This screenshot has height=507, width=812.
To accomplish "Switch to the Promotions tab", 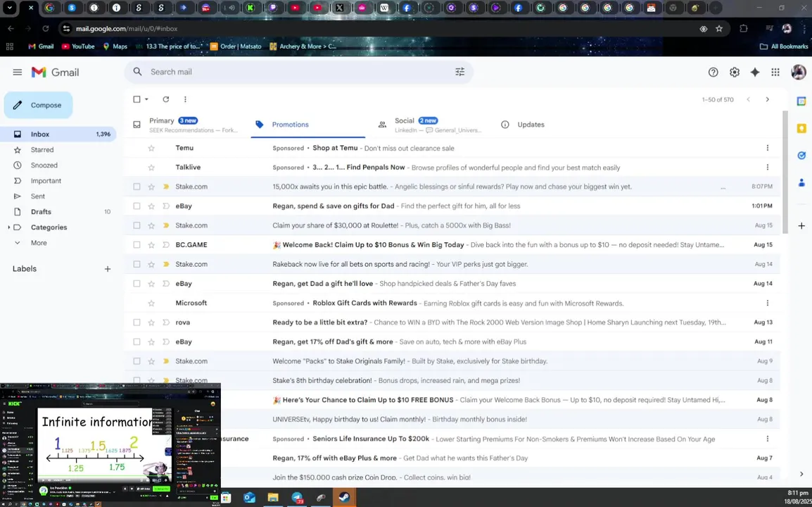I will pyautogui.click(x=308, y=125).
